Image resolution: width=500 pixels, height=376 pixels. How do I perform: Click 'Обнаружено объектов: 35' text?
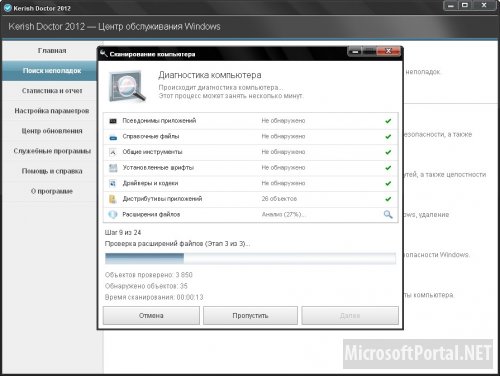coord(146,286)
